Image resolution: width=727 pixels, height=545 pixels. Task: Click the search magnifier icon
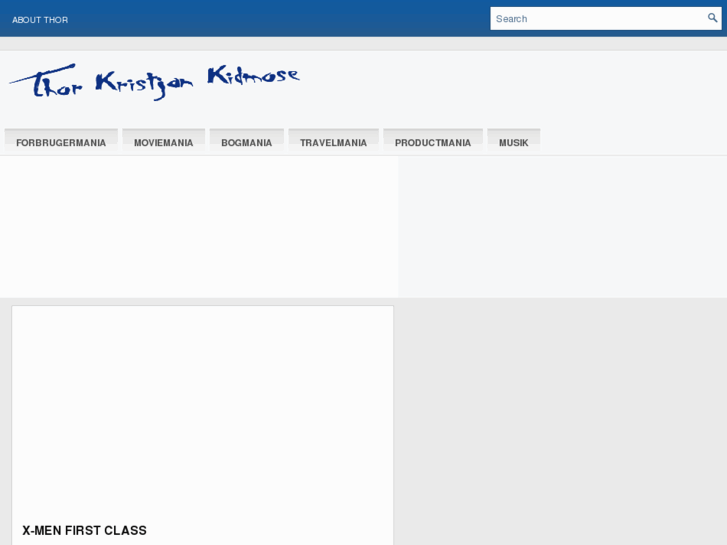point(712,18)
